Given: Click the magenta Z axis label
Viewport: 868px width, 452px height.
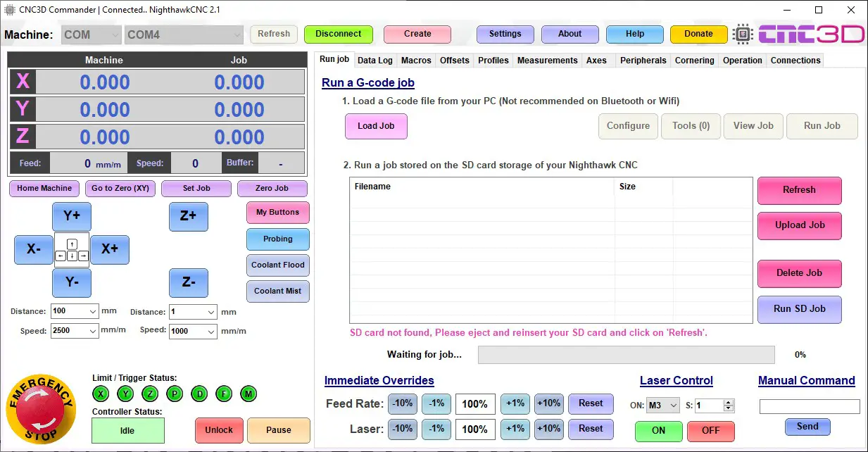Looking at the screenshot, I should [x=23, y=136].
